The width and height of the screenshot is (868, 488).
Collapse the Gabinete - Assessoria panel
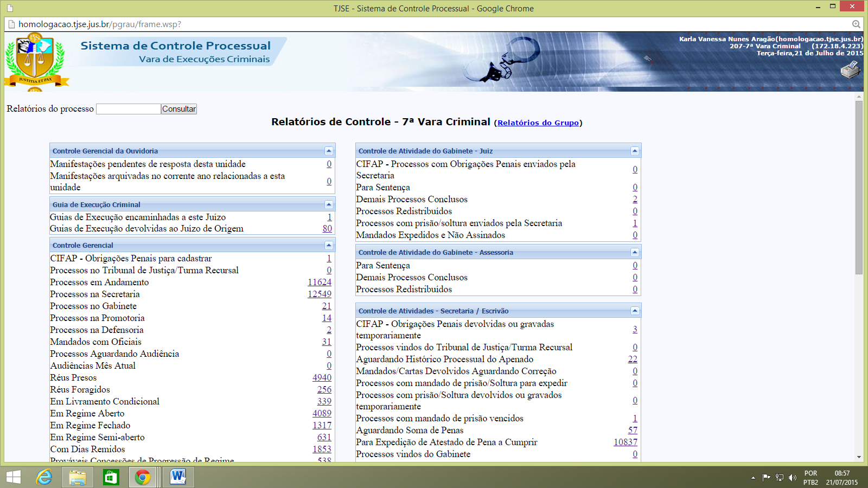634,252
